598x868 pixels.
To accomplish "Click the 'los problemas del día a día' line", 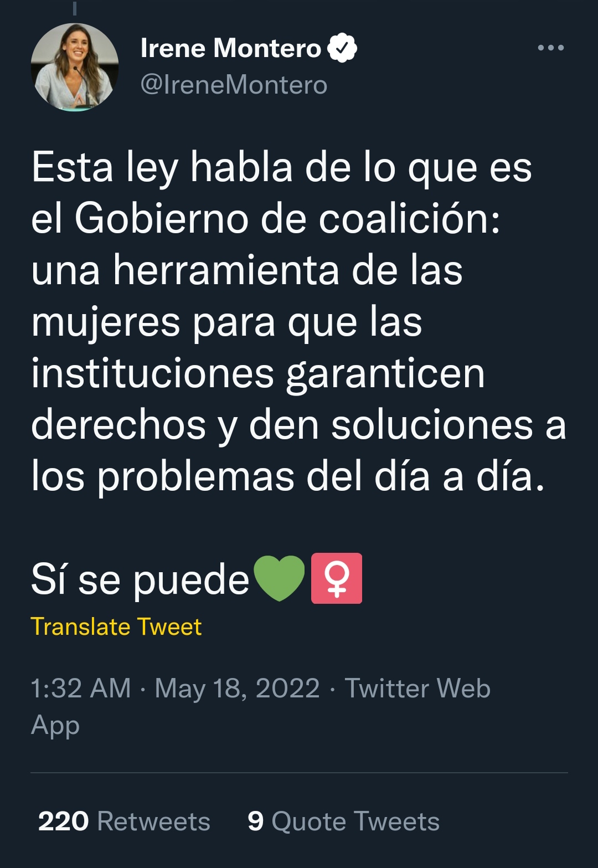I will click(288, 477).
